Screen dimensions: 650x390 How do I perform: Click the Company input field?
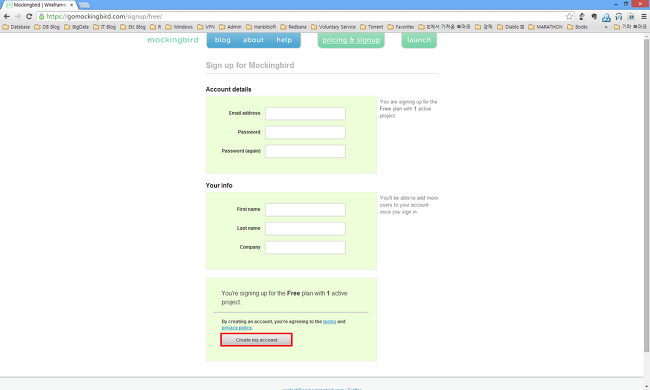(305, 247)
